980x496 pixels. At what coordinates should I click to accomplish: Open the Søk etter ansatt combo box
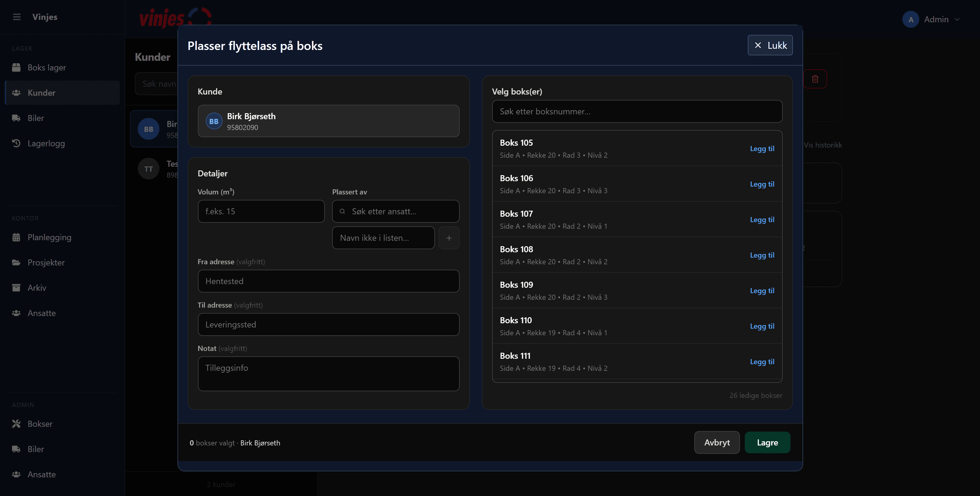pyautogui.click(x=395, y=211)
